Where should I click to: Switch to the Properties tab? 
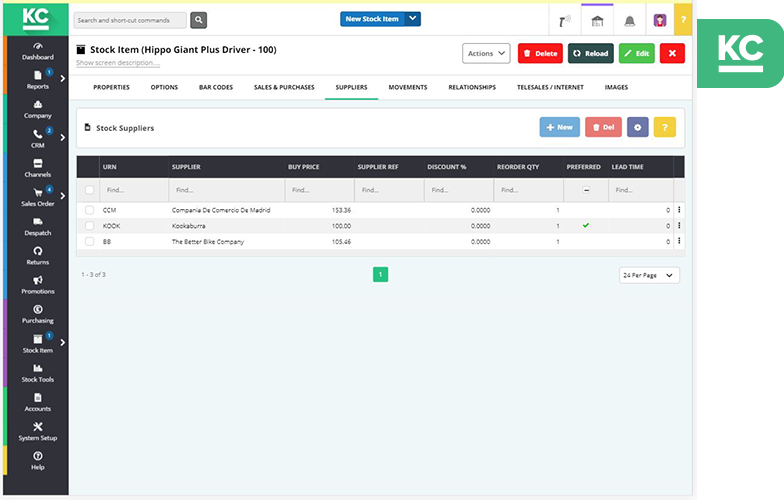[111, 88]
